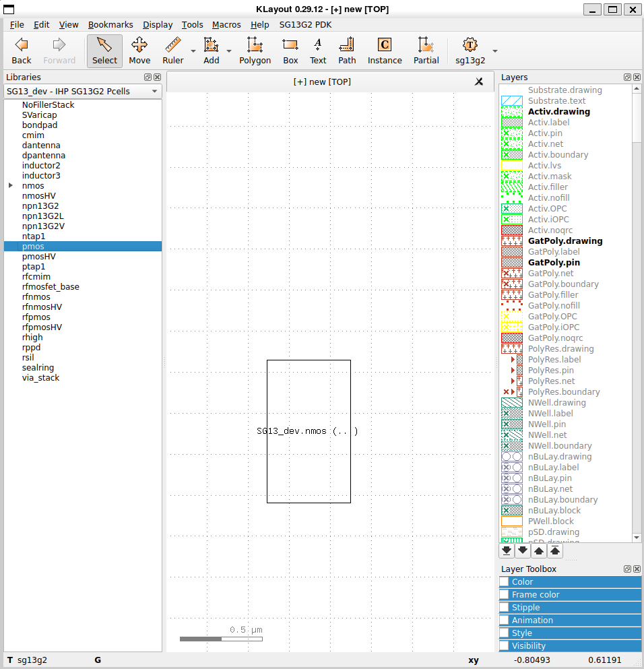Viewport: 644px width, 669px height.
Task: Open the Bookmarks menu
Action: coord(110,24)
